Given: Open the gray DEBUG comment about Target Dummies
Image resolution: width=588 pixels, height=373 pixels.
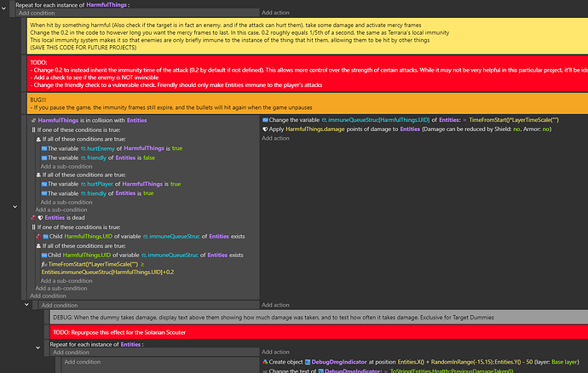Looking at the screenshot, I should [x=319, y=317].
